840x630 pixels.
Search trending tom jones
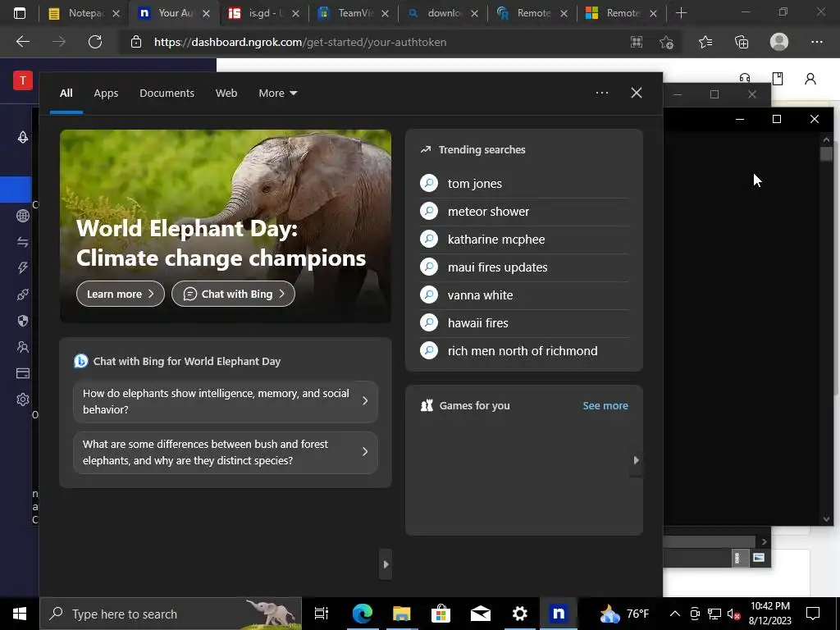pyautogui.click(x=524, y=184)
